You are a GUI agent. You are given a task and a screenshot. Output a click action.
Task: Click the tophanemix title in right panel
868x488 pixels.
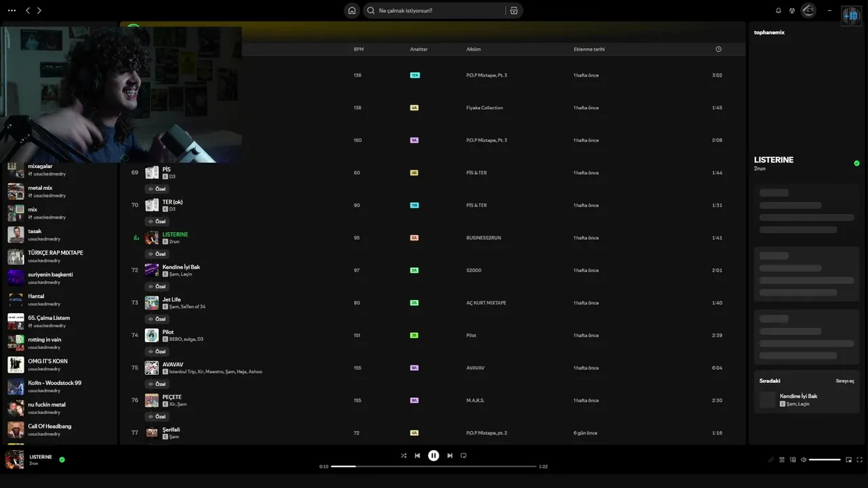(x=770, y=33)
